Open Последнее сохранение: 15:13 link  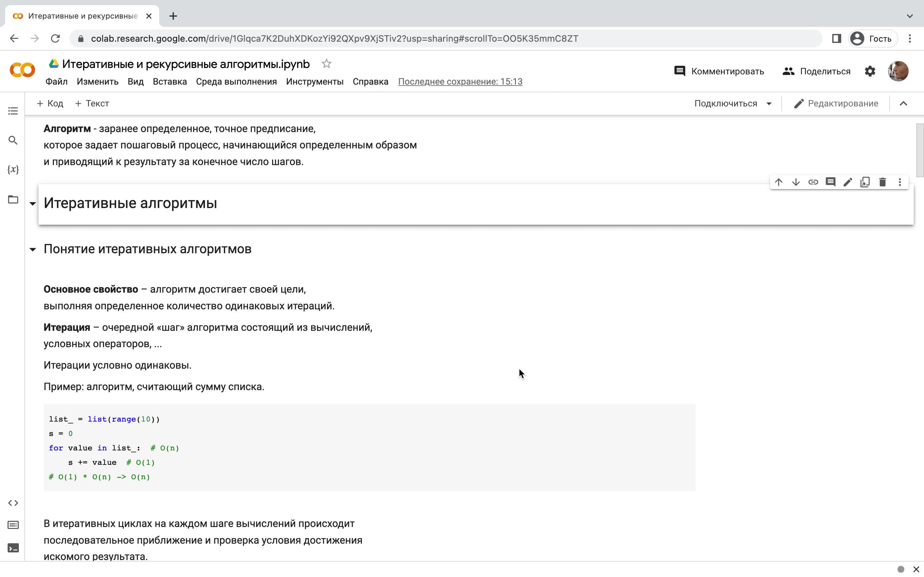[460, 82]
